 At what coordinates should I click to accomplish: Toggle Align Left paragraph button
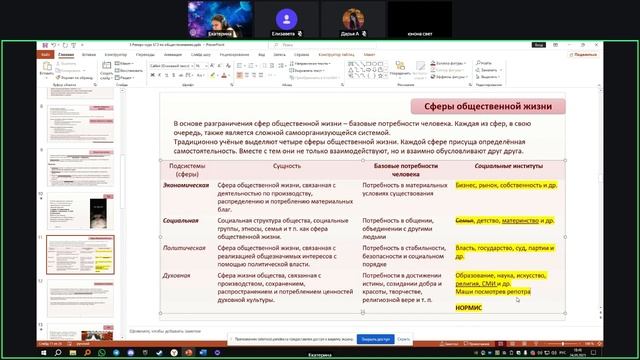point(240,75)
